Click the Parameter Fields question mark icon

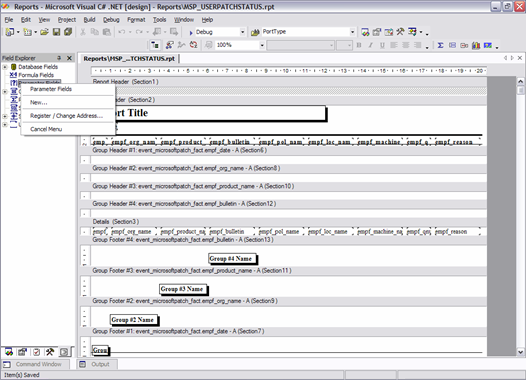click(x=13, y=83)
